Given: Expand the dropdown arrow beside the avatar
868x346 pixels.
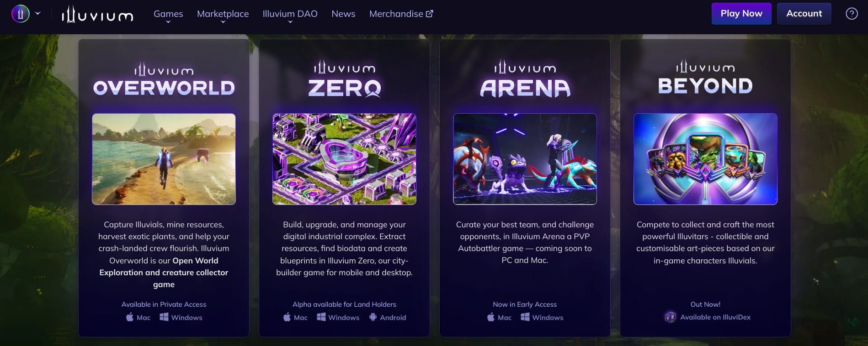Looking at the screenshot, I should point(38,14).
